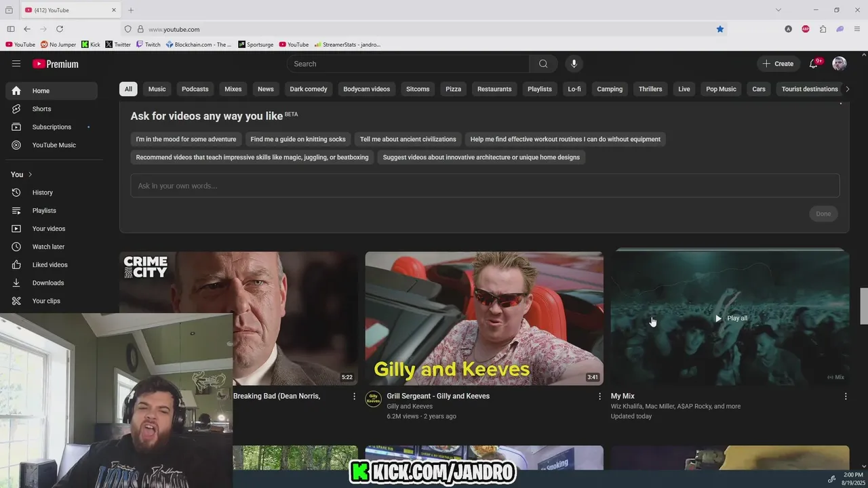Open Gilly and Keeves channel avatar

373,399
